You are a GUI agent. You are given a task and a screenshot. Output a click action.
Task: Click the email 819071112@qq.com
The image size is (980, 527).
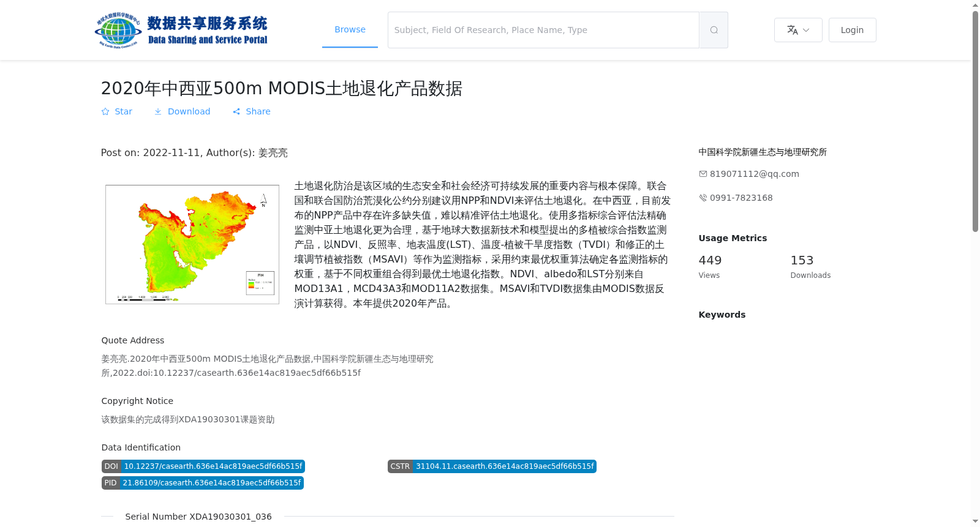click(755, 174)
